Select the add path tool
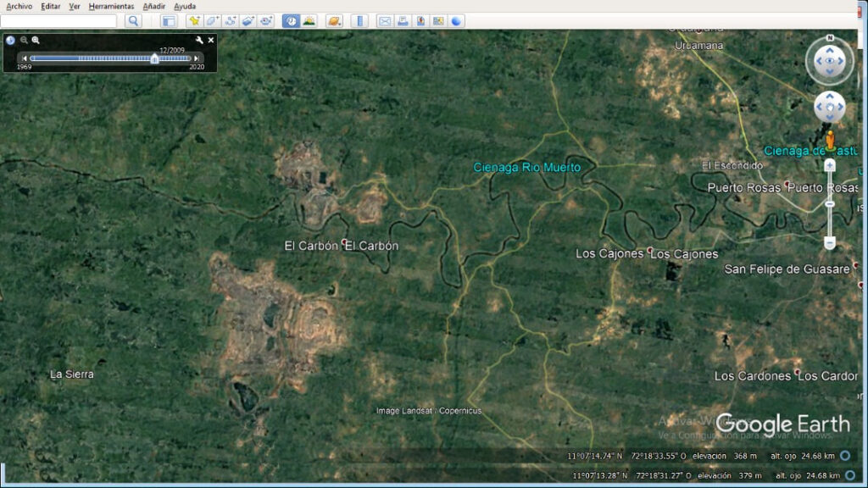The height and width of the screenshot is (488, 868). (x=231, y=21)
